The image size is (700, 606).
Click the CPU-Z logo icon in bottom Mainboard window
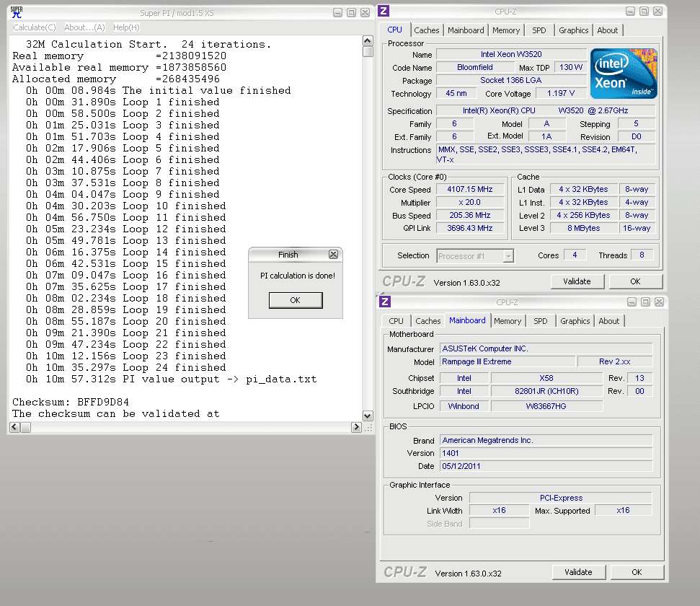tap(385, 302)
